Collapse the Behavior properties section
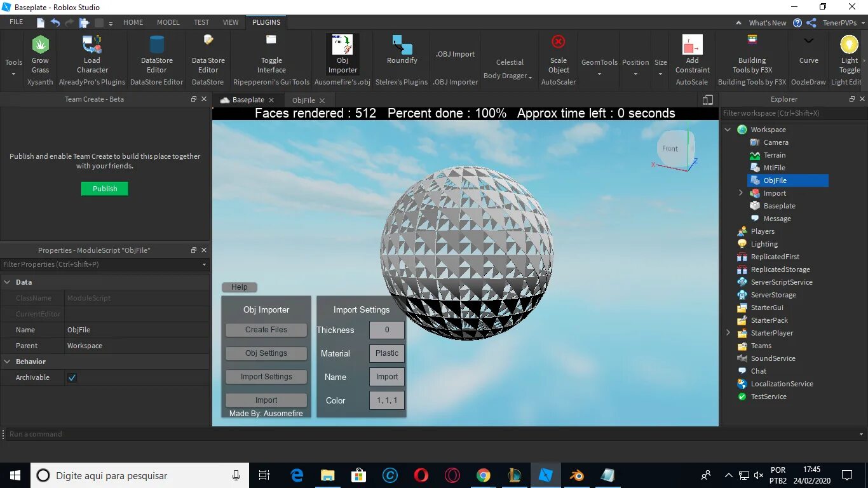868x488 pixels. 7,362
